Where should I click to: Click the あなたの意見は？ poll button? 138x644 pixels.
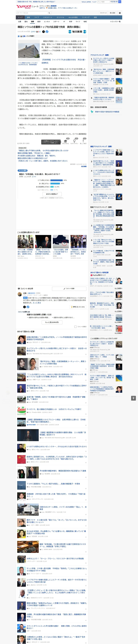52,194
